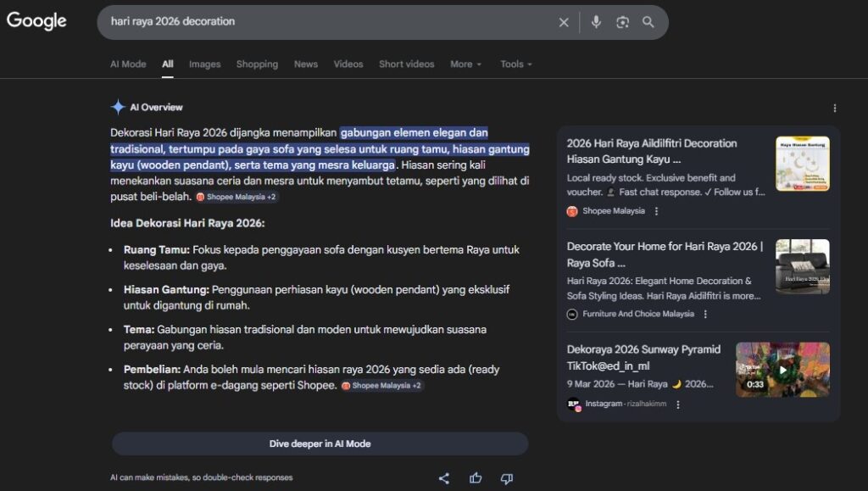Give thumbs down to AI Overview
The image size is (868, 491).
pyautogui.click(x=507, y=478)
